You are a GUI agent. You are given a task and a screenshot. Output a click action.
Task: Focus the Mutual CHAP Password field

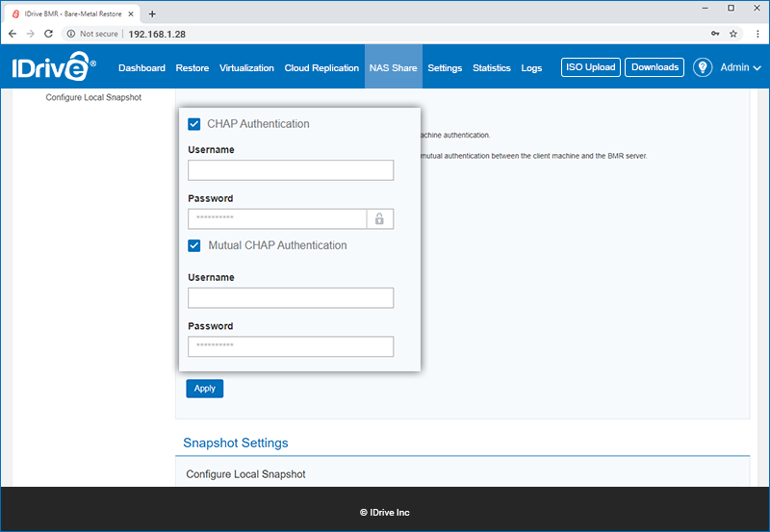(291, 346)
